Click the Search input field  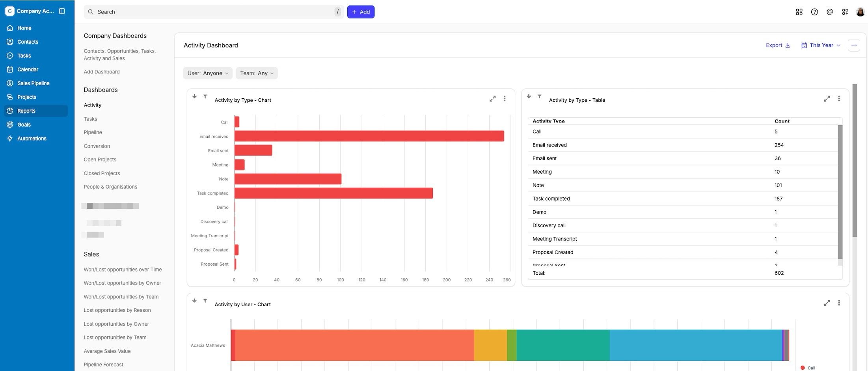click(x=214, y=12)
